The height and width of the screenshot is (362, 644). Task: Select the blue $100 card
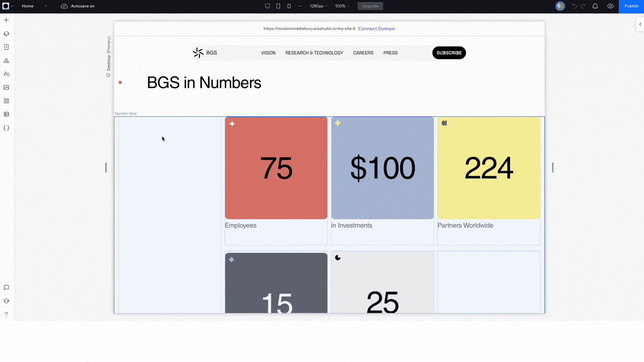click(382, 168)
